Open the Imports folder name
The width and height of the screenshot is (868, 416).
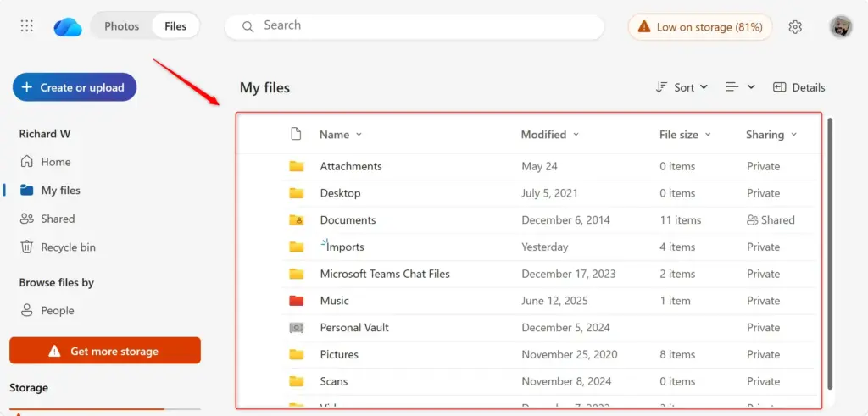tap(345, 247)
